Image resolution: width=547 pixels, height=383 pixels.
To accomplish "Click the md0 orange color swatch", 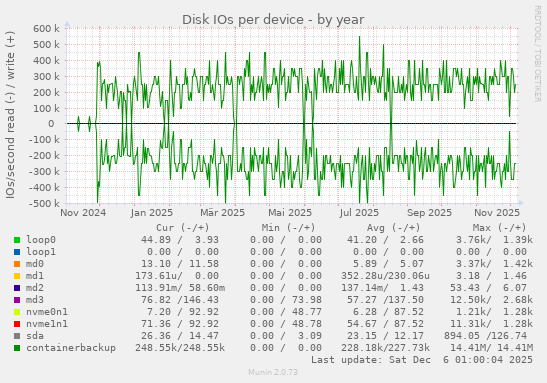I will point(17,264).
